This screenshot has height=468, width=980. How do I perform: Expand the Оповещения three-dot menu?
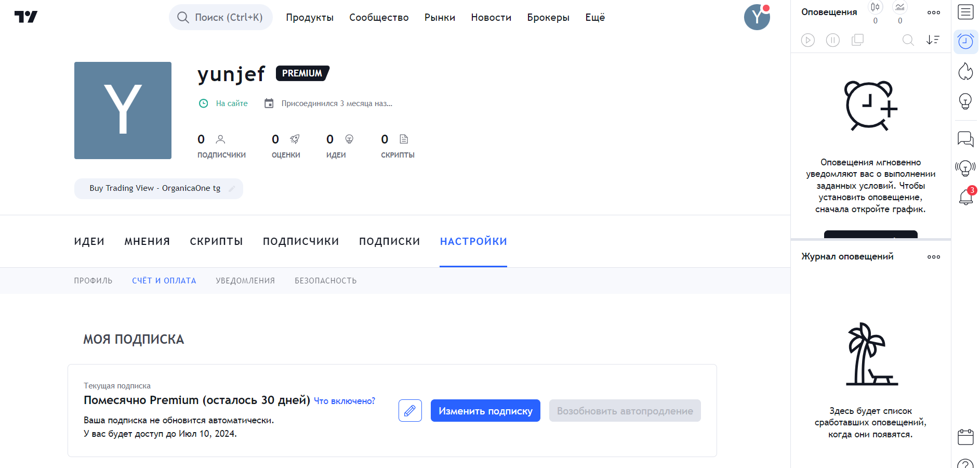click(933, 12)
